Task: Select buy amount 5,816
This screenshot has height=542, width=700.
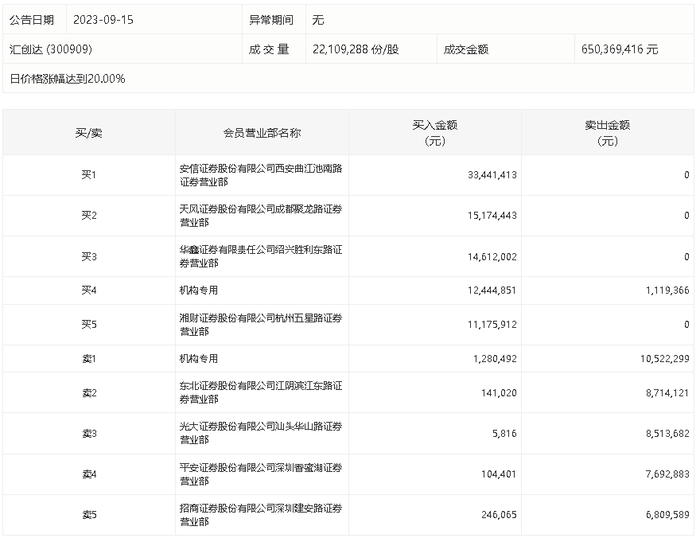Action: coord(504,434)
